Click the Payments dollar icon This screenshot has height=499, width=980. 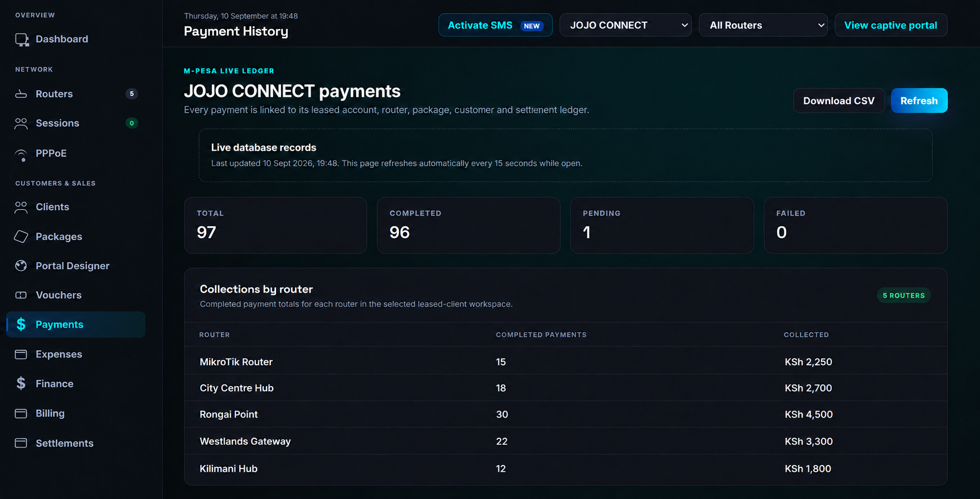pyautogui.click(x=21, y=324)
